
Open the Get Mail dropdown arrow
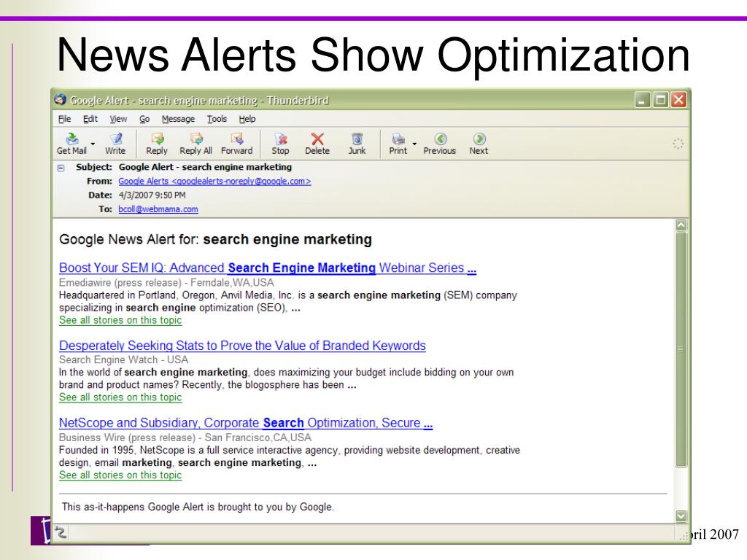click(93, 144)
